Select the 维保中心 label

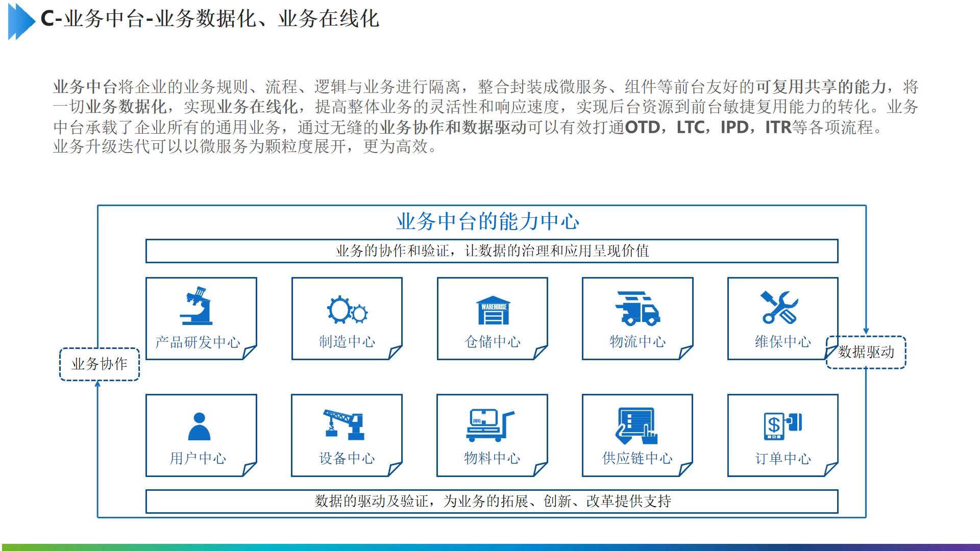pyautogui.click(x=783, y=342)
